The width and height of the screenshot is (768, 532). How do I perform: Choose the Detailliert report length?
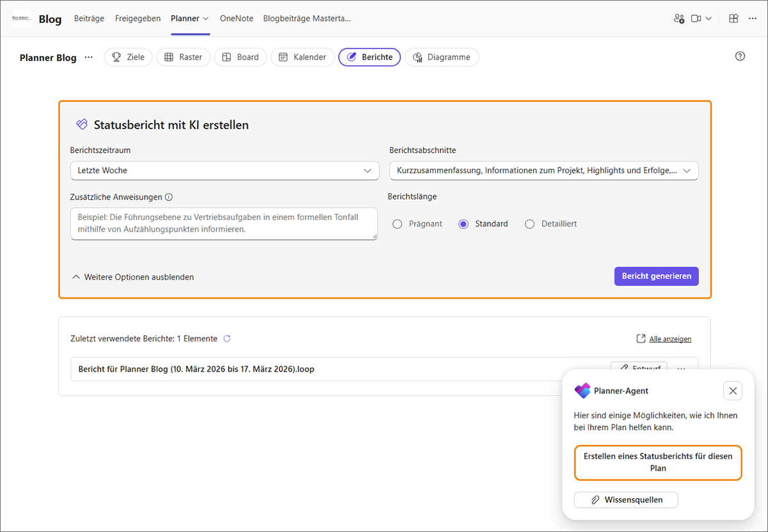click(x=530, y=224)
